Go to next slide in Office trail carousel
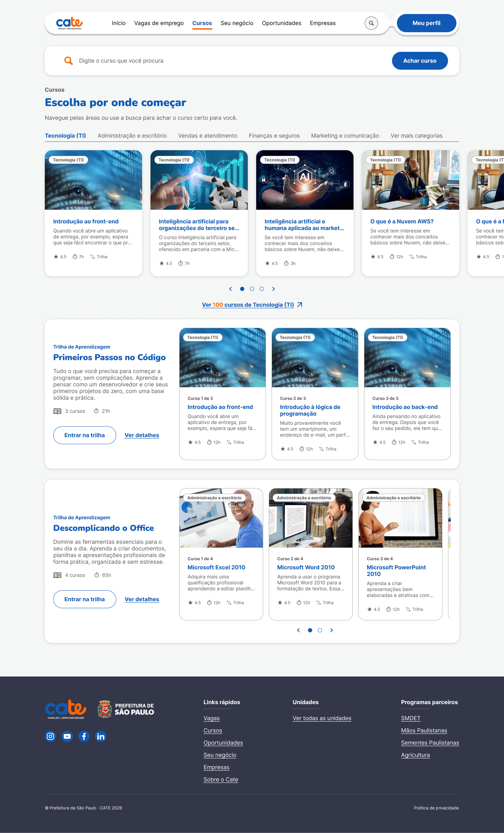The height and width of the screenshot is (833, 504). pyautogui.click(x=332, y=630)
